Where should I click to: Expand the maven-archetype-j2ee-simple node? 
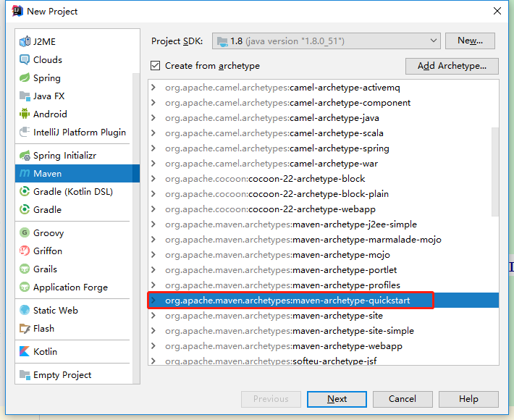[153, 224]
